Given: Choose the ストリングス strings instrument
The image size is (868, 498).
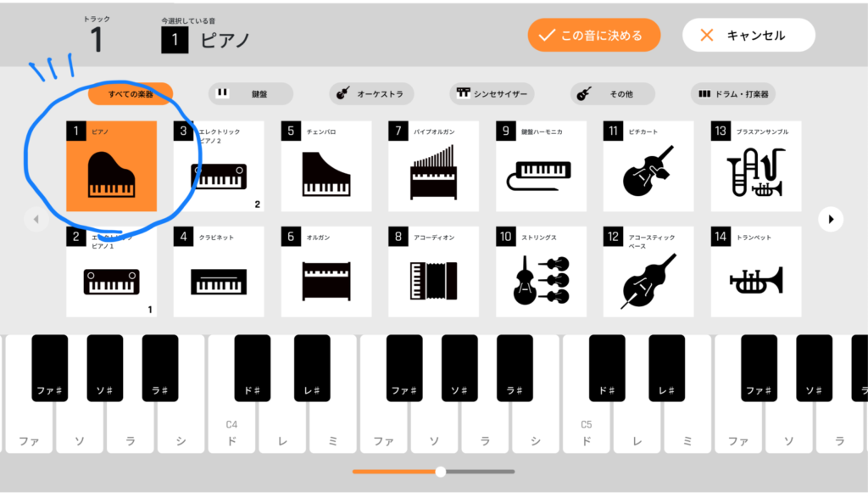Looking at the screenshot, I should [541, 271].
